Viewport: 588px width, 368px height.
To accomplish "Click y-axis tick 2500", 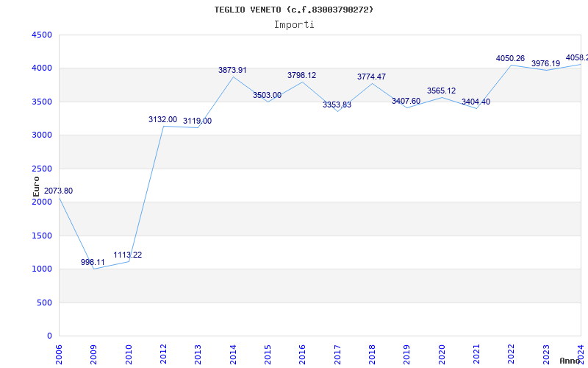I will [x=43, y=169].
